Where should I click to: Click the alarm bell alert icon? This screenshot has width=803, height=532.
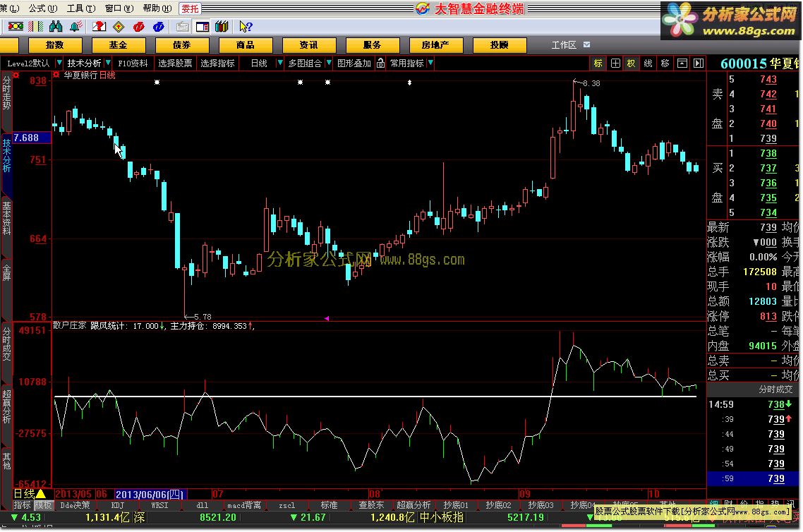[x=76, y=26]
